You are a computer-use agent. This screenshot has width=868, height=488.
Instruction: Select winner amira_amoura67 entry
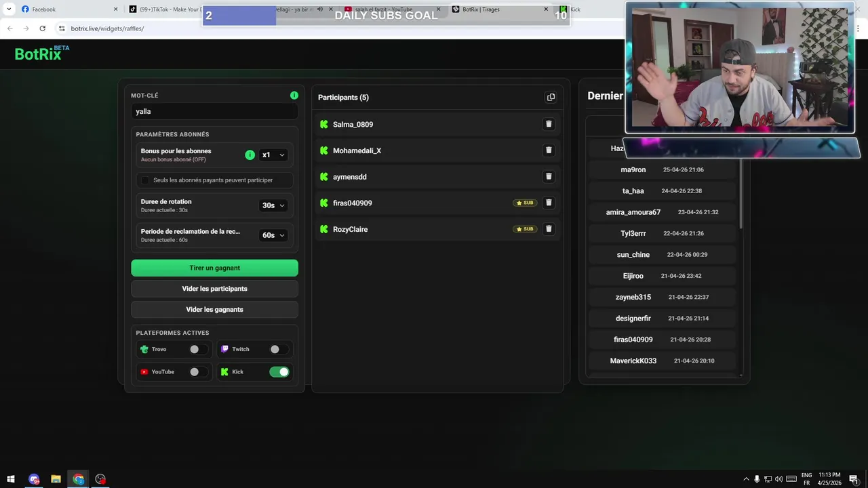click(x=662, y=212)
